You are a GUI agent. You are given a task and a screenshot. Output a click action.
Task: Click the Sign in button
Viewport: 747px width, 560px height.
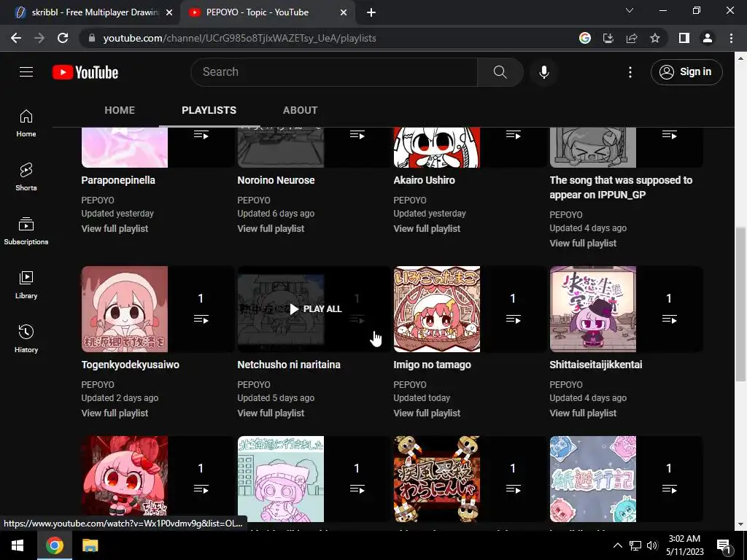[686, 72]
